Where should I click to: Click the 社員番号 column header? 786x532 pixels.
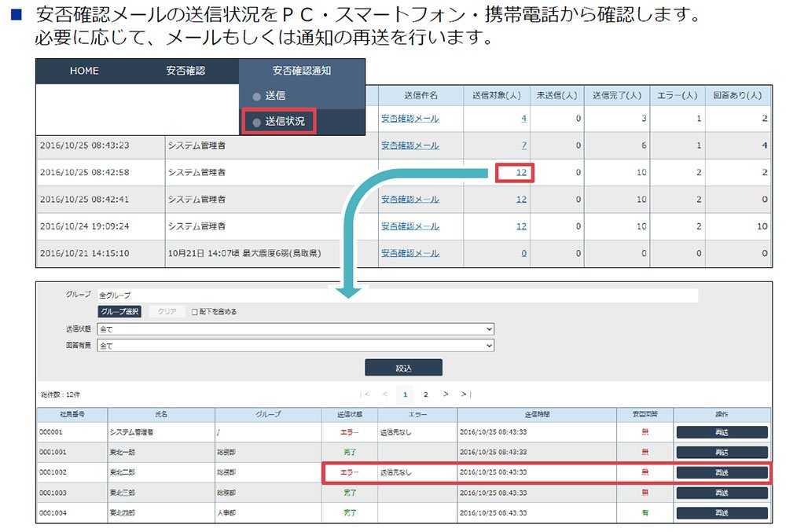(x=72, y=414)
